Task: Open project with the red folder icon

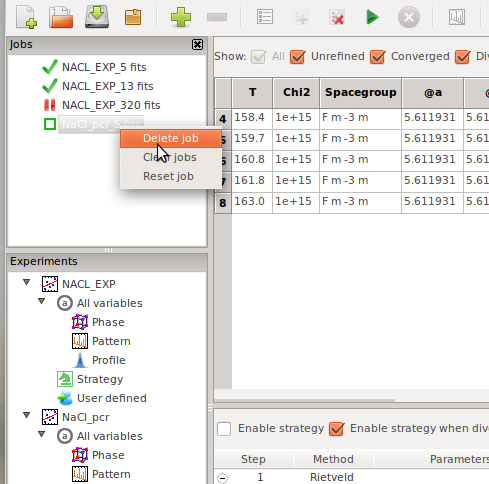Action: click(x=61, y=17)
